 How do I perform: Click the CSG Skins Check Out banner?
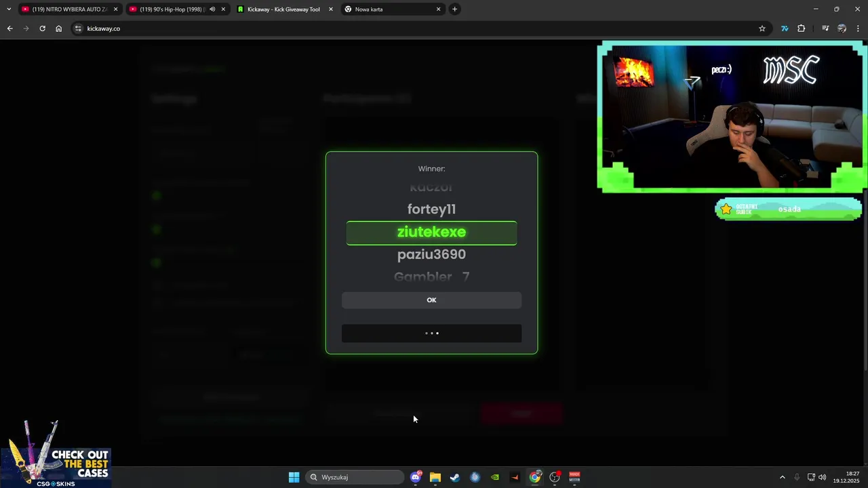[x=56, y=453]
